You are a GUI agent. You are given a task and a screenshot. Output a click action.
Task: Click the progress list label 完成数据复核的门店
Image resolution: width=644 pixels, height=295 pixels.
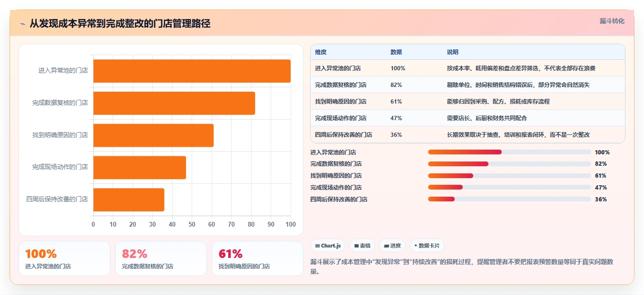(336, 164)
